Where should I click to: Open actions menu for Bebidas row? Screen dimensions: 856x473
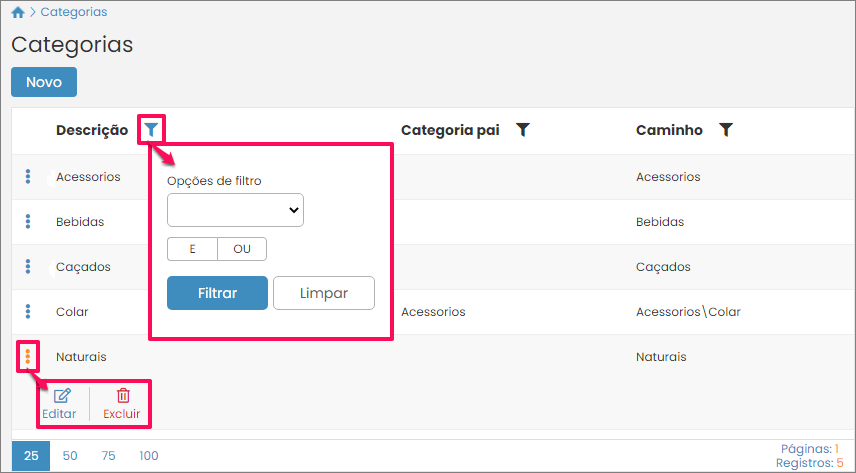coord(28,222)
